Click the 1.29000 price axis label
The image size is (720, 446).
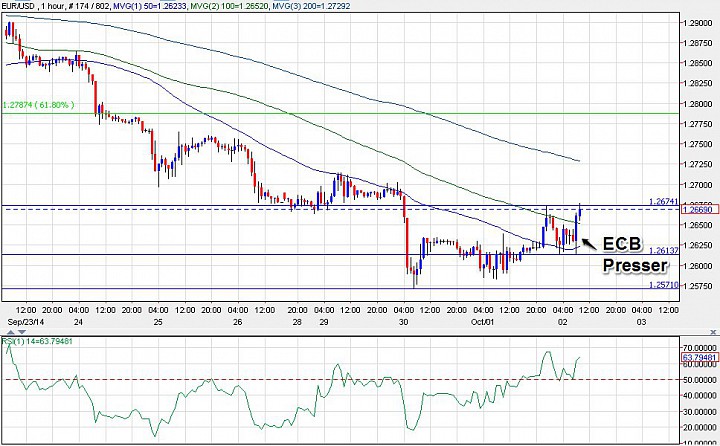pos(698,23)
